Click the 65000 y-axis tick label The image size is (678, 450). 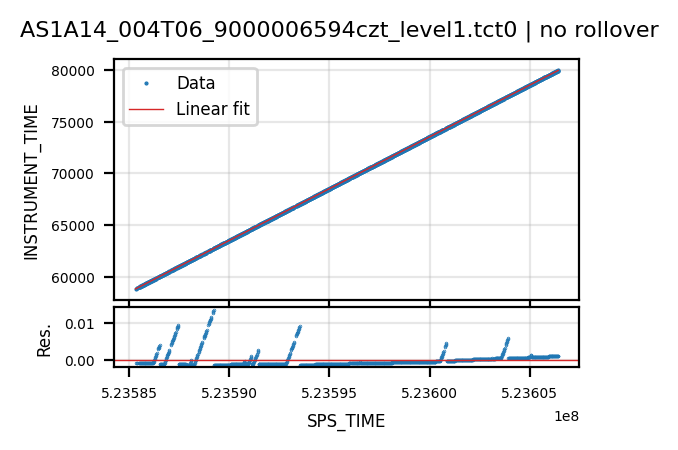pos(73,226)
